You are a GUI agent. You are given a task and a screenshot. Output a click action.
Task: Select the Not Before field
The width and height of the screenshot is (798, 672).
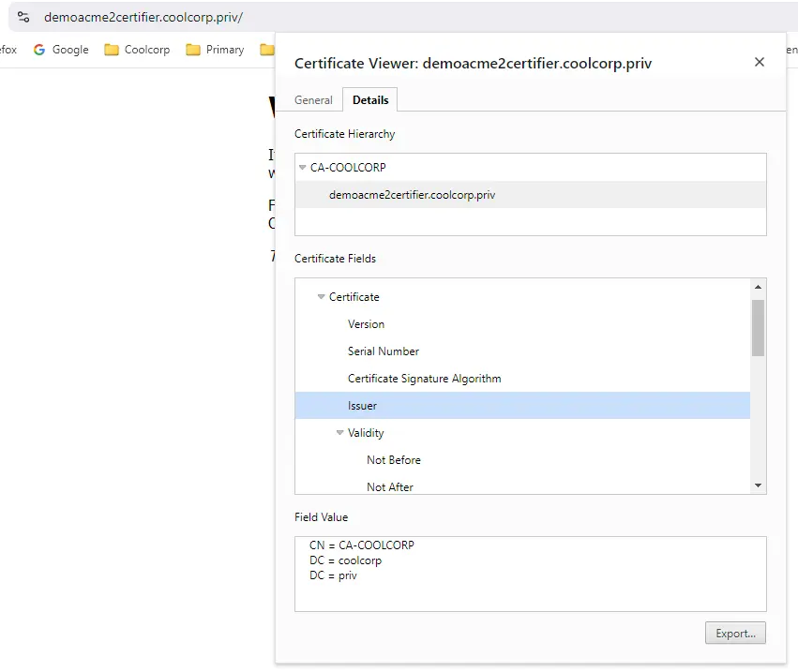394,460
